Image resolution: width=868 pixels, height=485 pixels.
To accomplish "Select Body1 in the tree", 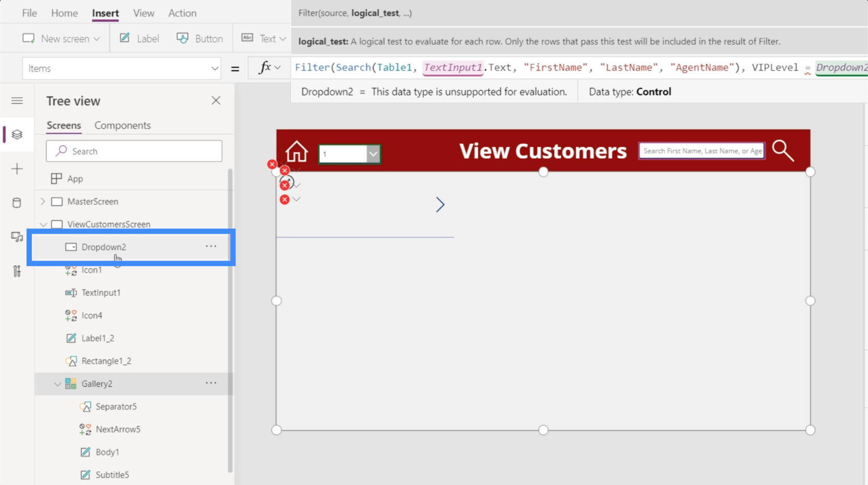I will [x=107, y=452].
